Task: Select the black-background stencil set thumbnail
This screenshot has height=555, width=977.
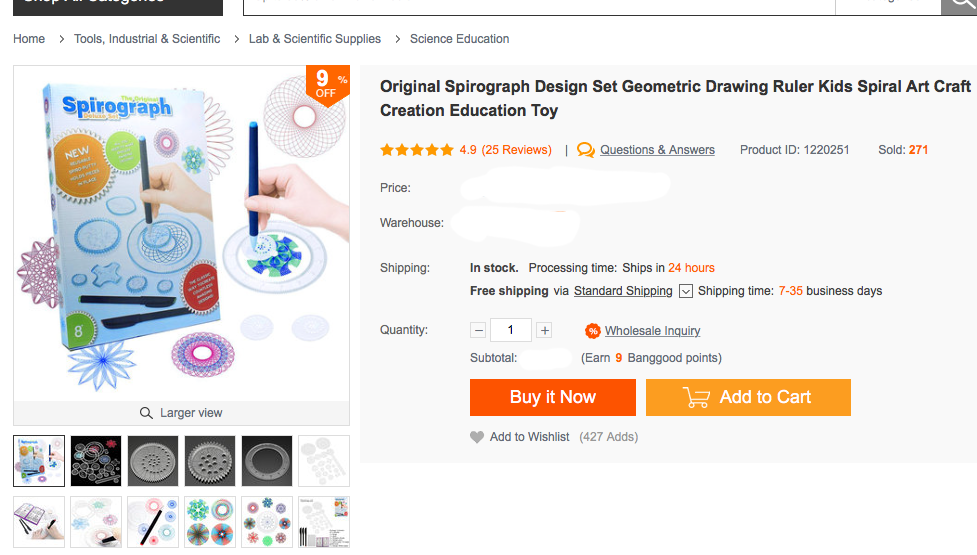Action: click(96, 460)
